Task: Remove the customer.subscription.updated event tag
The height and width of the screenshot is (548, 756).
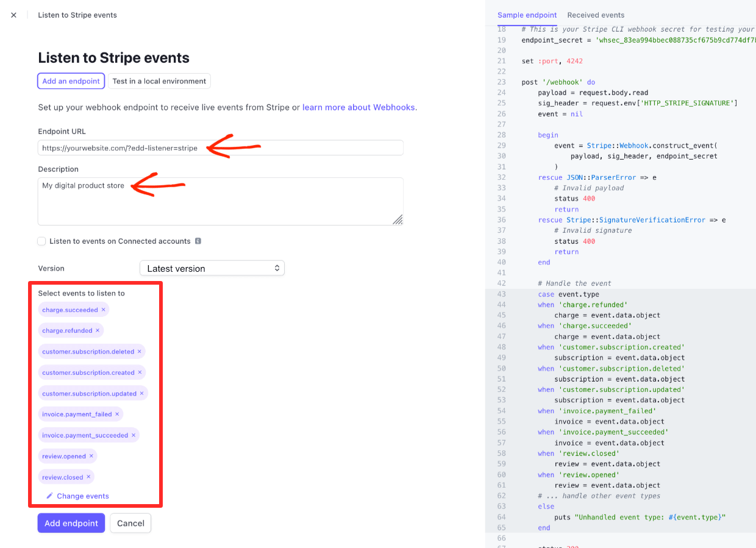Action: (142, 394)
